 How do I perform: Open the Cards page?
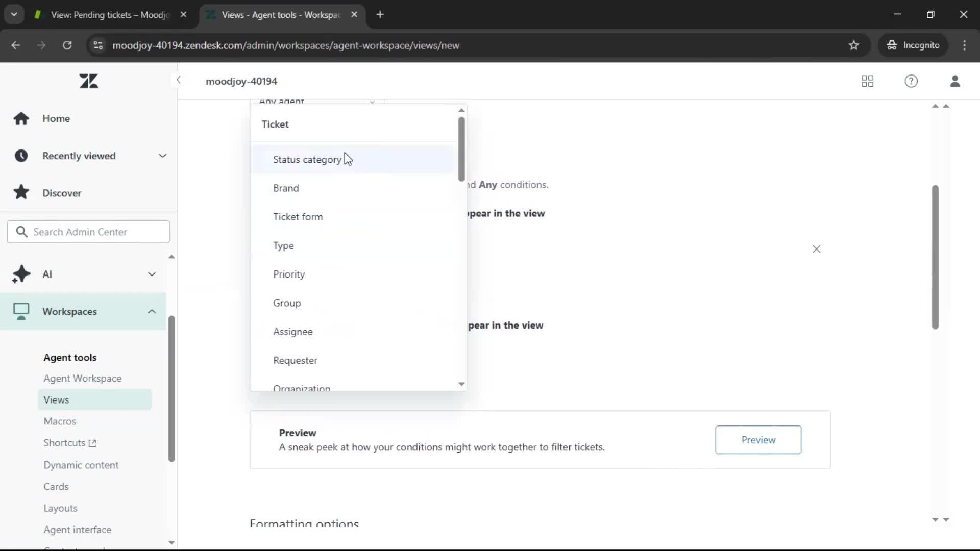[56, 487]
